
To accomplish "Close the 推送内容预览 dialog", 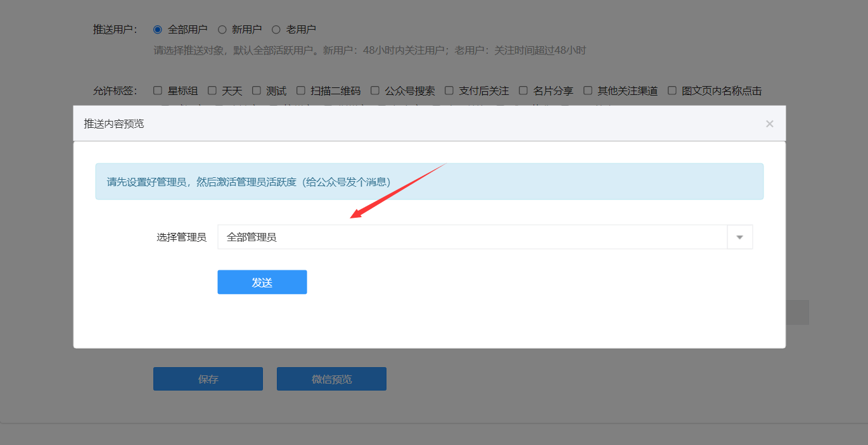I will (769, 124).
